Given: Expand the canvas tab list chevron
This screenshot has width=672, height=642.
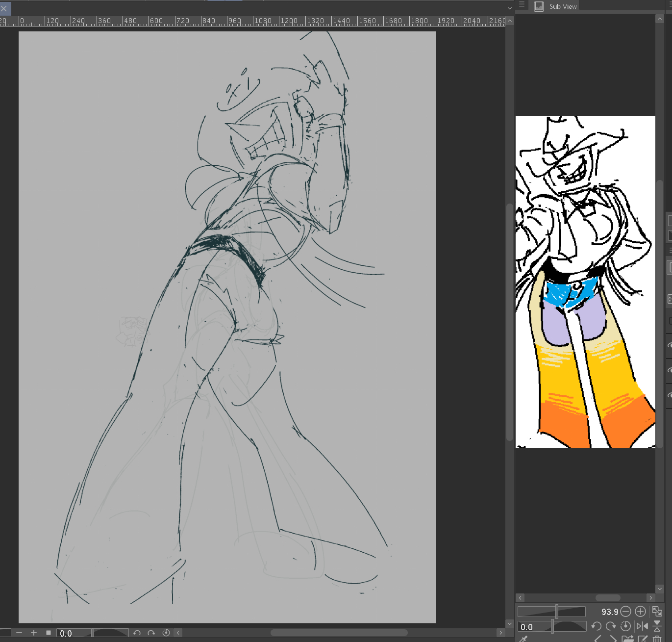Looking at the screenshot, I should coord(510,8).
